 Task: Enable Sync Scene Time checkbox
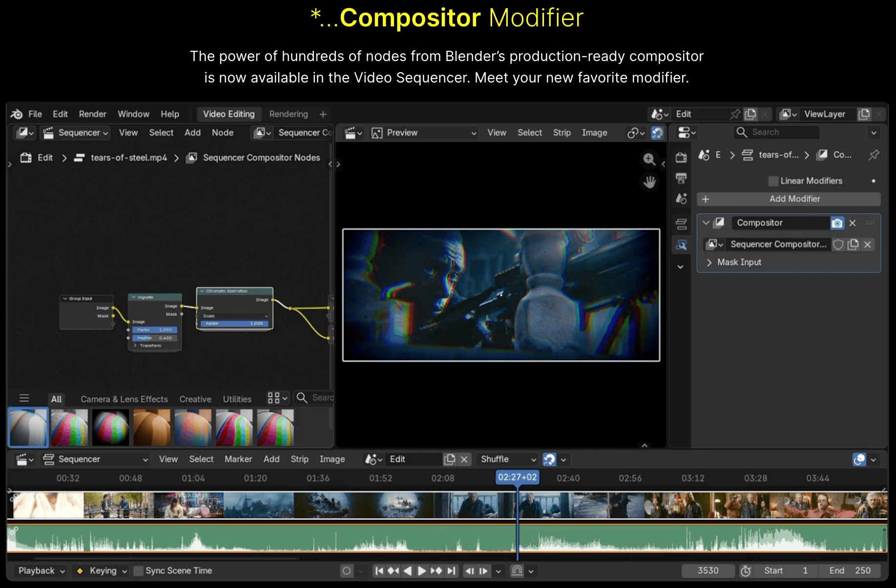(x=139, y=571)
